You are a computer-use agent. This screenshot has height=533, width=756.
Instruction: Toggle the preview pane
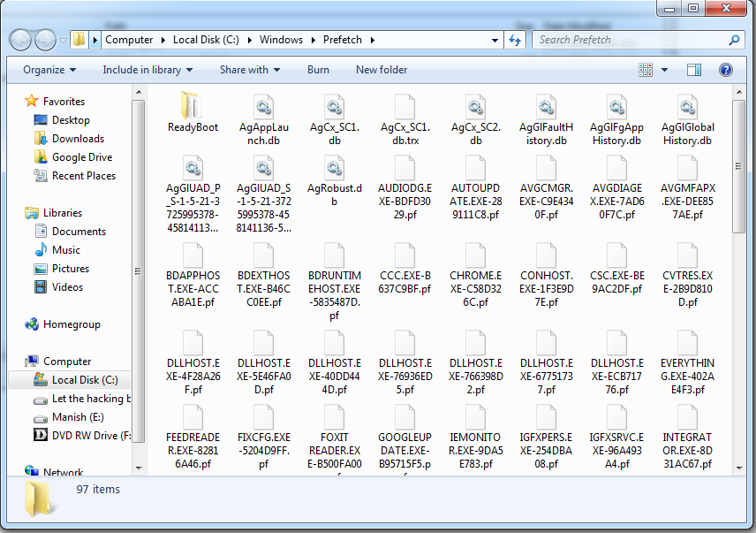tap(693, 69)
